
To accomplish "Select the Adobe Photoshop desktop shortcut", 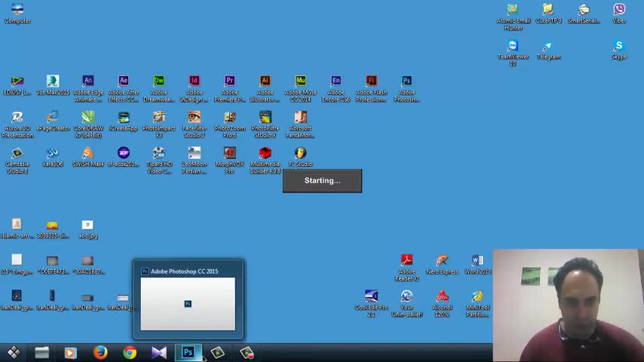I will [x=406, y=88].
